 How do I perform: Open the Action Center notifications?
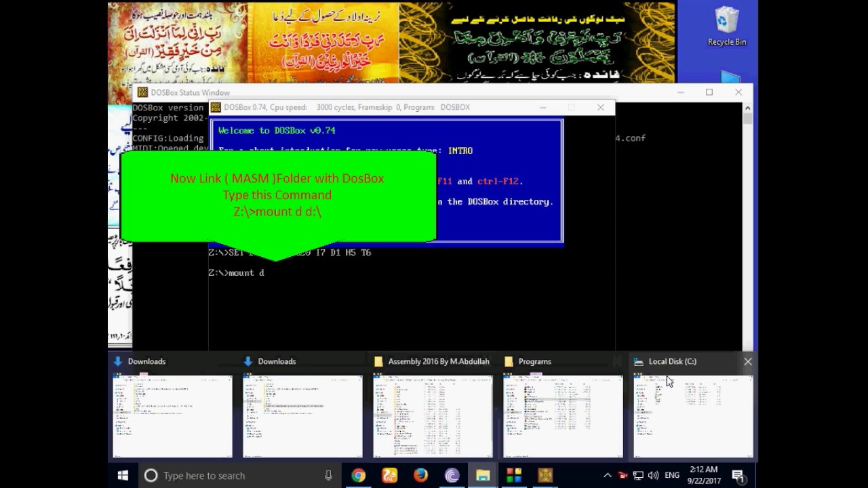click(738, 476)
